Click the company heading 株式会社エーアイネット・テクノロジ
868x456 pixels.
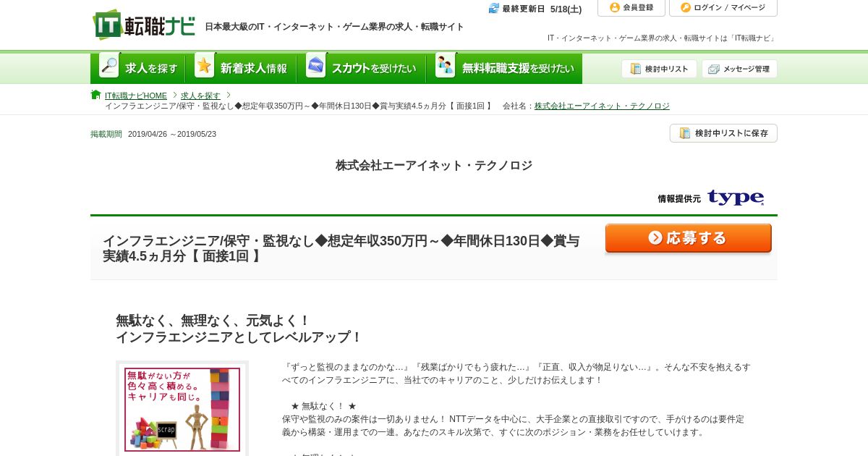(434, 165)
